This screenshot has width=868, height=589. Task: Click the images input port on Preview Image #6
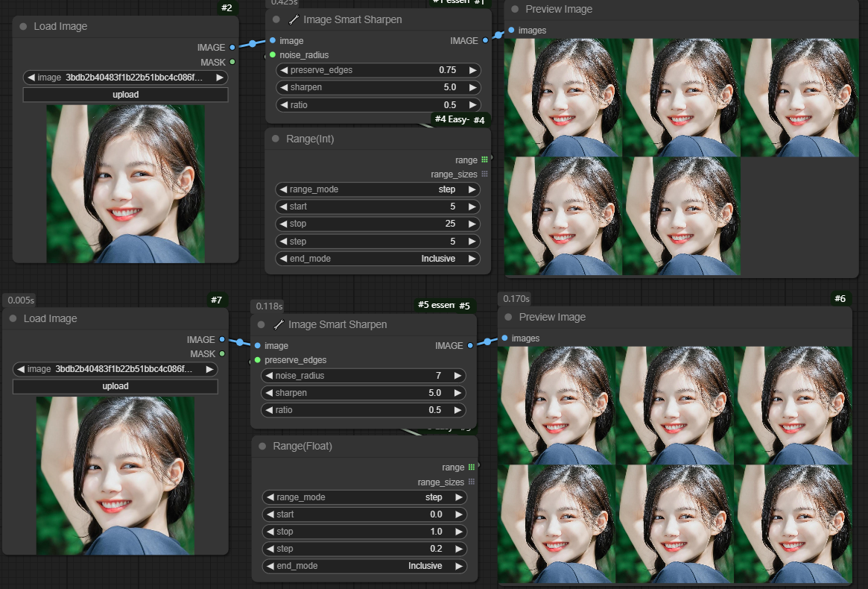505,338
